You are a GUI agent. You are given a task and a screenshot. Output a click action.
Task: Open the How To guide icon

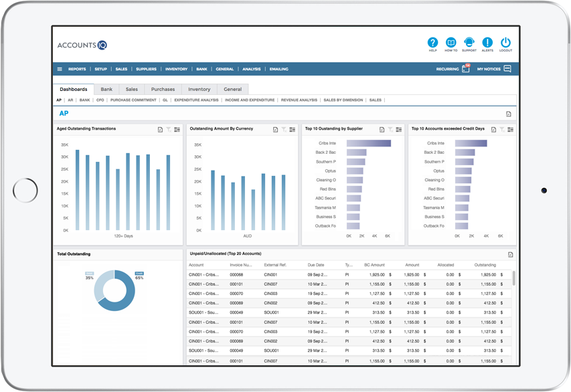click(451, 43)
